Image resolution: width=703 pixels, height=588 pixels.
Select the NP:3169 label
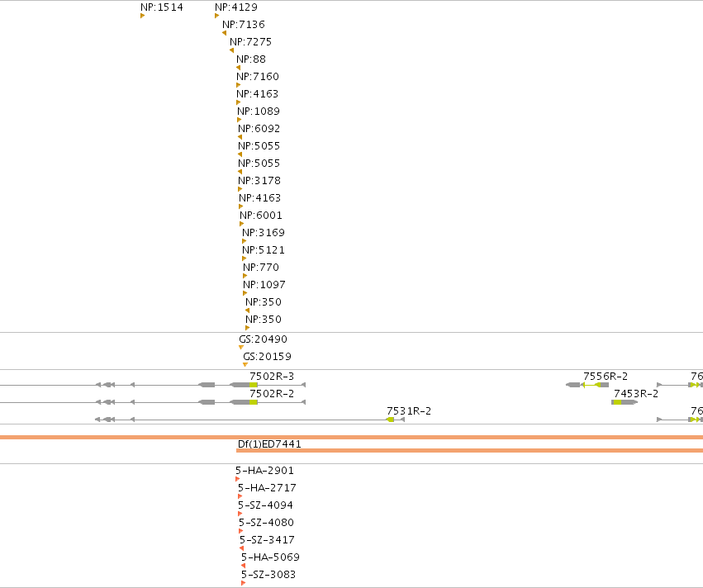(264, 233)
